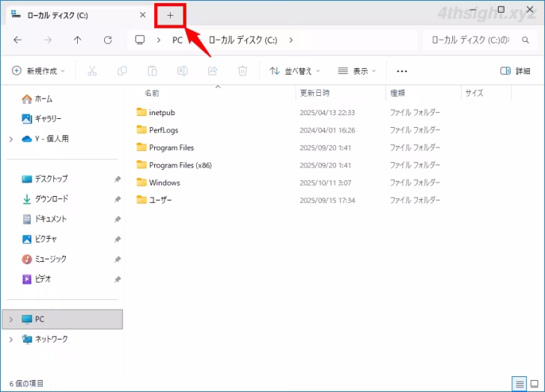The image size is (545, 392).
Task: Click pin icon beside ドキュメント
Action: point(118,219)
